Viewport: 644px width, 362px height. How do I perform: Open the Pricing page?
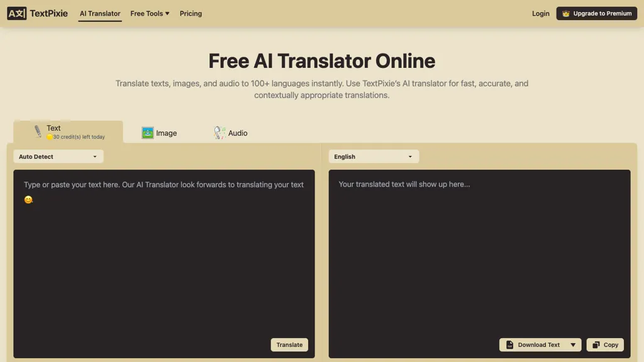coord(191,13)
